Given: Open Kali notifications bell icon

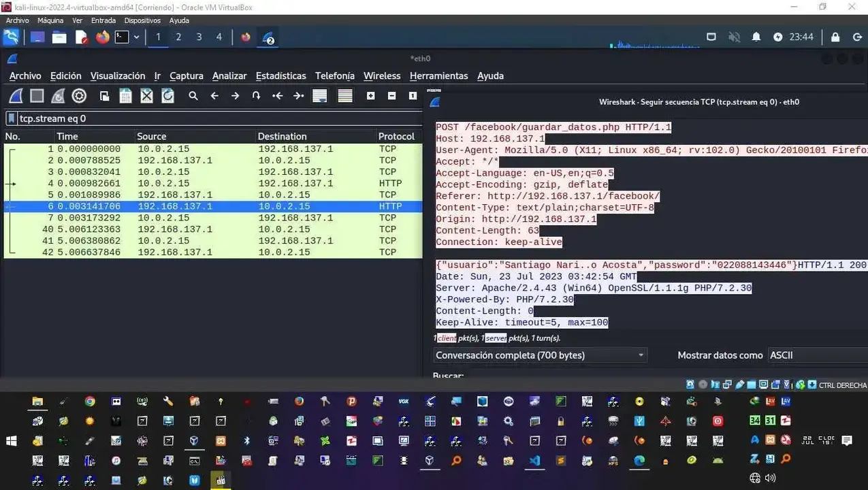Looking at the screenshot, I should pos(756,37).
